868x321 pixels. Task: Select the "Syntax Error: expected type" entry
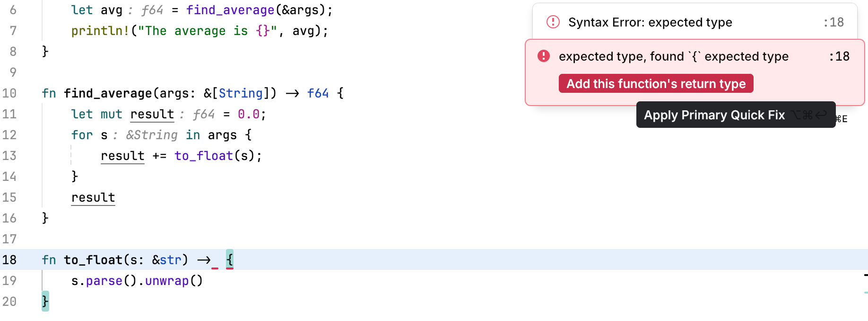pos(650,22)
